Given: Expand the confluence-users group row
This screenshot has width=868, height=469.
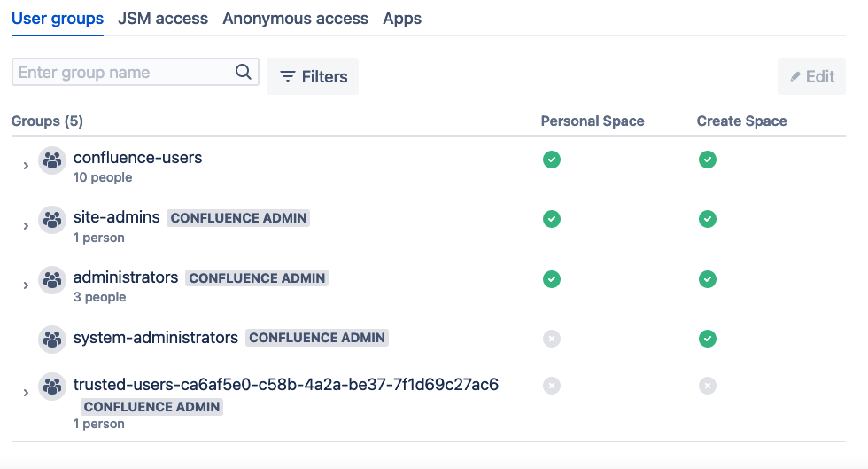Looking at the screenshot, I should (x=26, y=166).
